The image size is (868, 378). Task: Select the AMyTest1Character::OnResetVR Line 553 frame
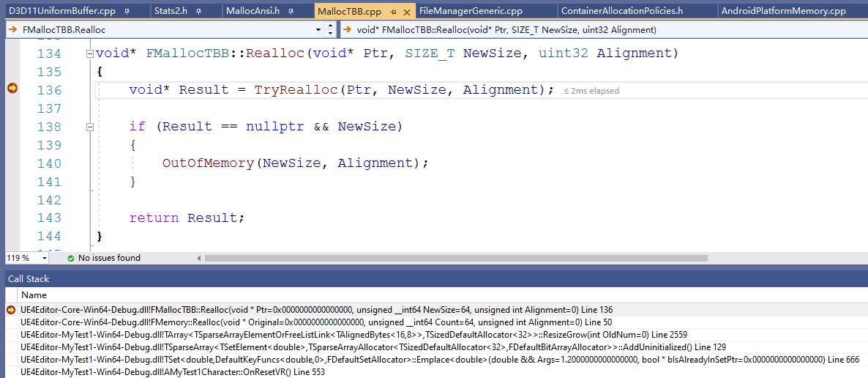pyautogui.click(x=173, y=372)
